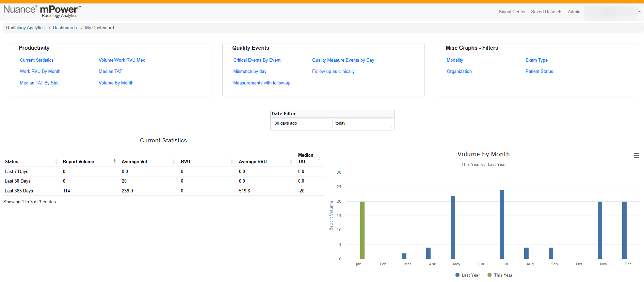Open the Signal Center menu
This screenshot has height=282, width=644.
[512, 12]
